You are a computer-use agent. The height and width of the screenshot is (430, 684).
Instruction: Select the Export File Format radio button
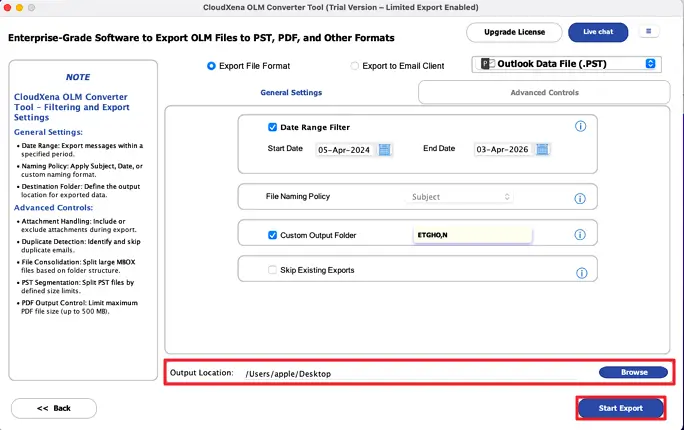[x=211, y=66]
